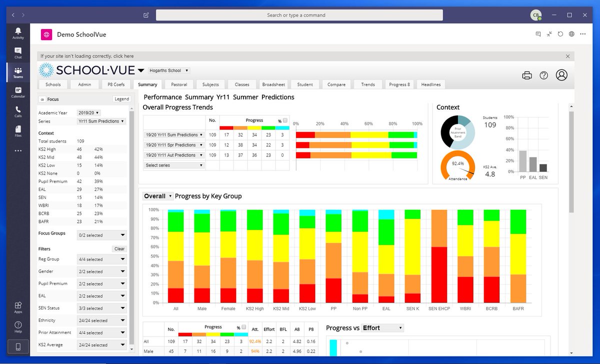This screenshot has width=600, height=364.
Task: Click the Teams search command box
Action: (x=299, y=15)
